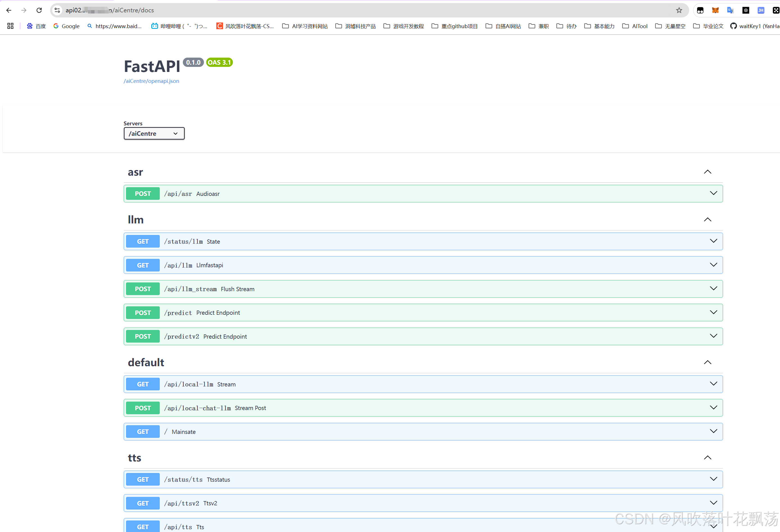Click the browser reload icon
The image size is (780, 532).
[39, 10]
